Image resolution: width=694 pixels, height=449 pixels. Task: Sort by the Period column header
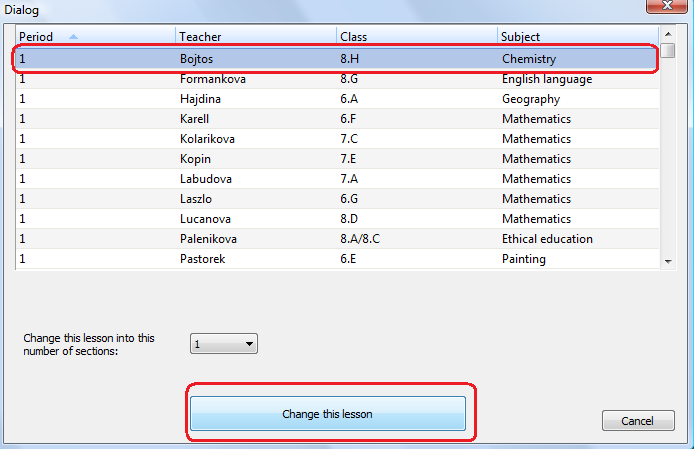(95, 36)
